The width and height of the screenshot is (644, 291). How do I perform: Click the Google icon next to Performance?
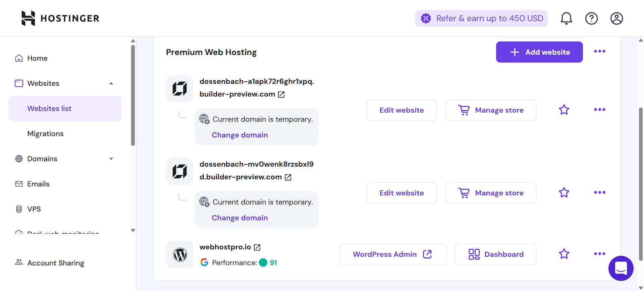[x=204, y=263]
